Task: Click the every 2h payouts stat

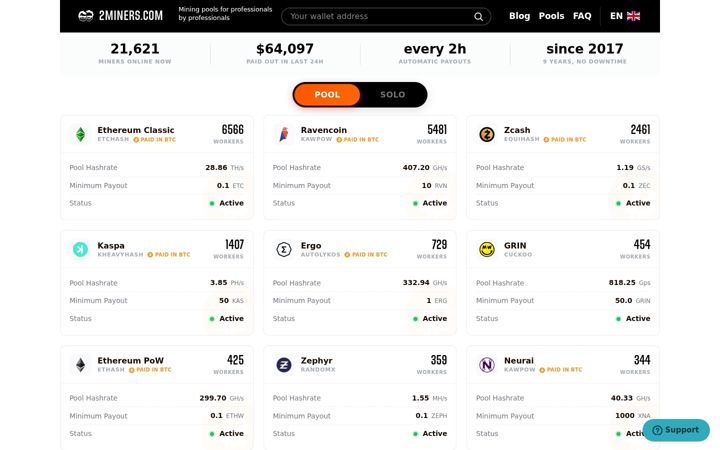Action: 434,53
